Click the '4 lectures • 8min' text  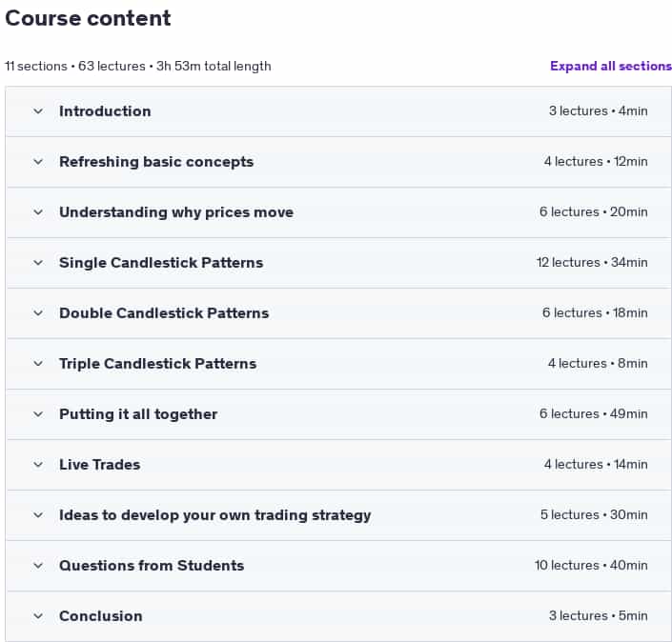click(x=598, y=364)
